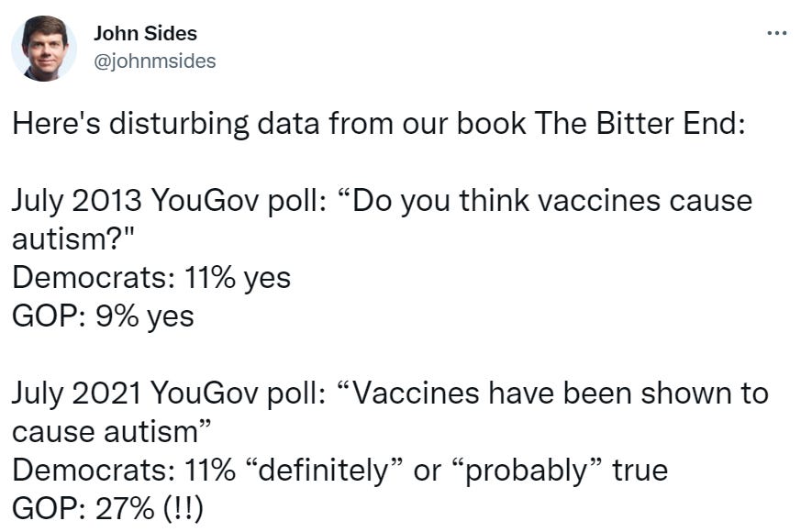Click the quoted word "probably"

point(526,471)
